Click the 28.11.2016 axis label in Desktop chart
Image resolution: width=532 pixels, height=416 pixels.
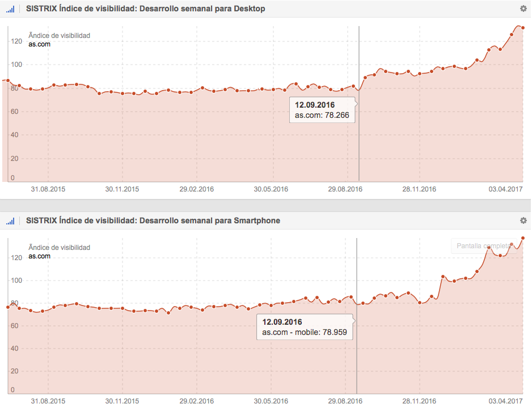click(420, 189)
